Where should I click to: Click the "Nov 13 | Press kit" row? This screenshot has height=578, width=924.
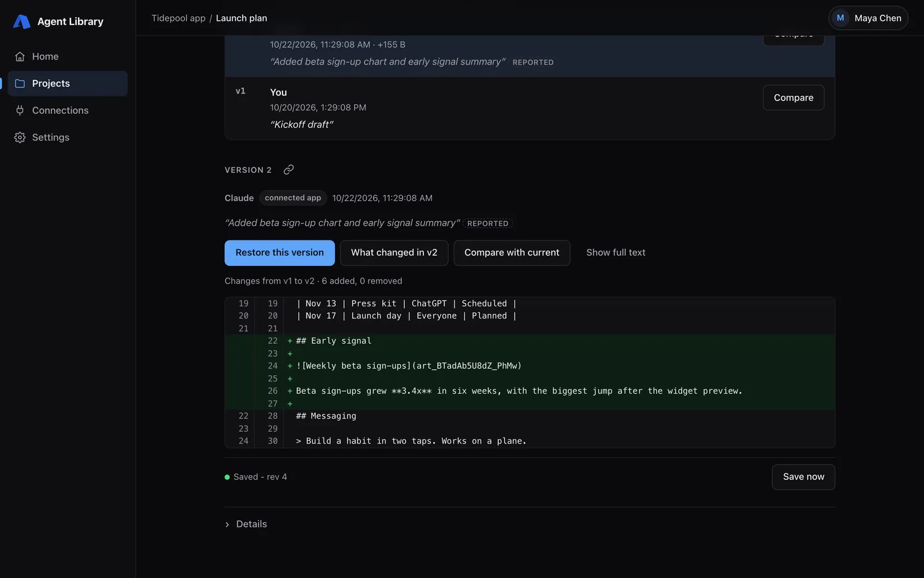[530, 303]
